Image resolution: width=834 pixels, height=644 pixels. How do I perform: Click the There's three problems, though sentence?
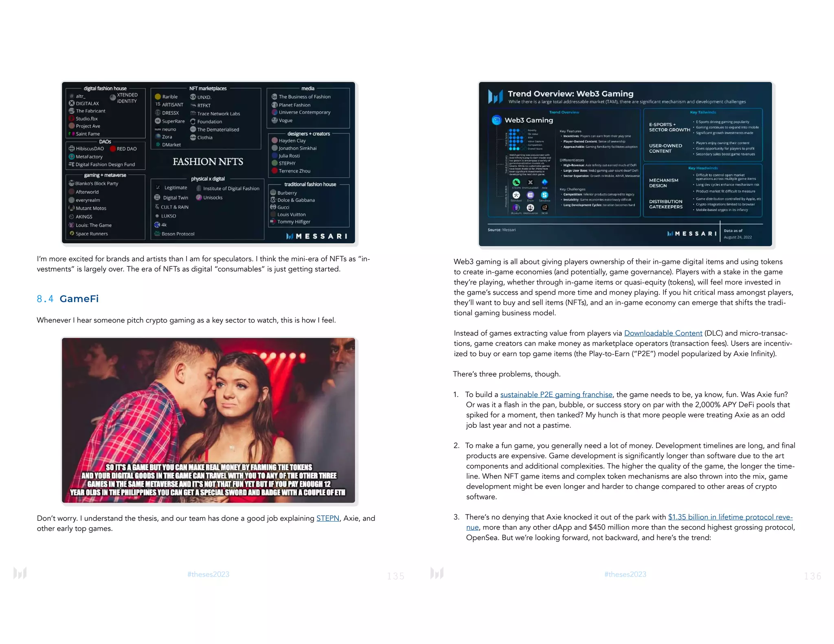507,374
